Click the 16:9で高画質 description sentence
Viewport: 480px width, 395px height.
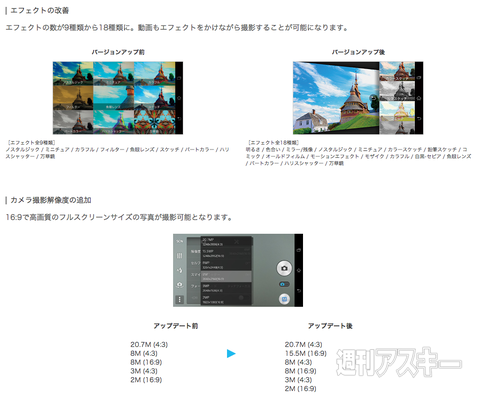point(119,217)
